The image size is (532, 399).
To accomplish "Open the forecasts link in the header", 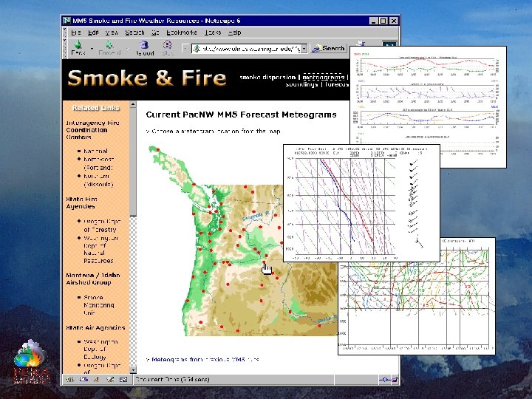I will click(x=337, y=84).
